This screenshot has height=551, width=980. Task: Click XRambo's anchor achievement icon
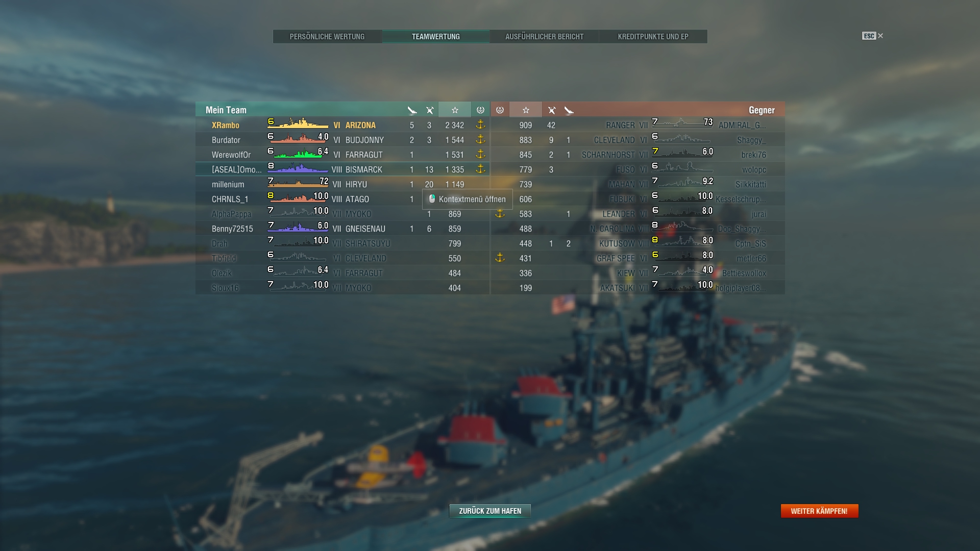pyautogui.click(x=480, y=124)
